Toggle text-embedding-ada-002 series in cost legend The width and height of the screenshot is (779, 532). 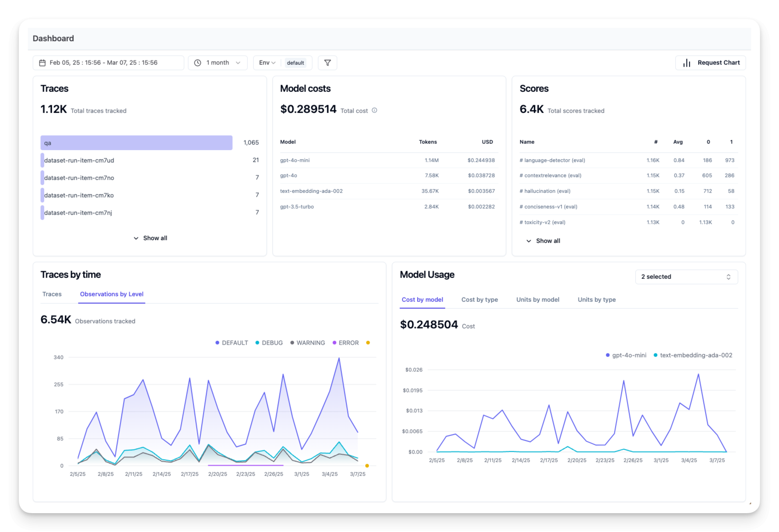click(x=693, y=355)
